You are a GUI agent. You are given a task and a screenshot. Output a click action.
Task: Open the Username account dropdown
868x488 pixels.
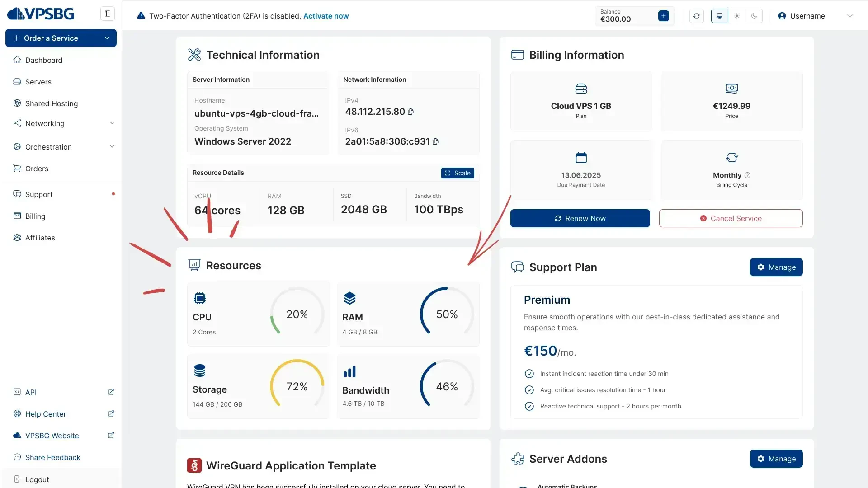(815, 16)
